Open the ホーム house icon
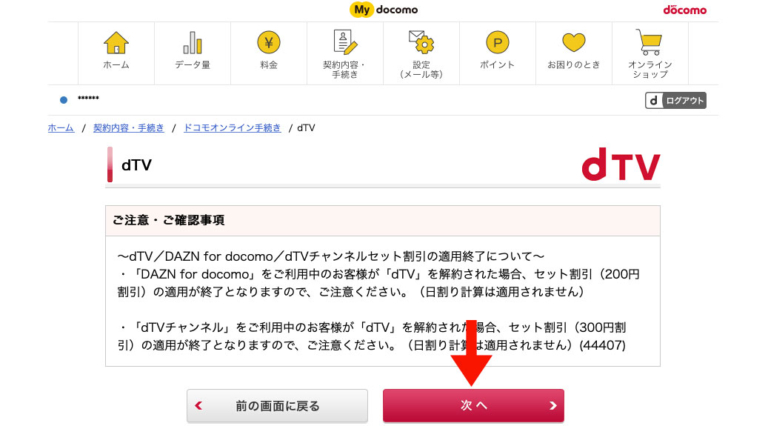 pyautogui.click(x=116, y=43)
